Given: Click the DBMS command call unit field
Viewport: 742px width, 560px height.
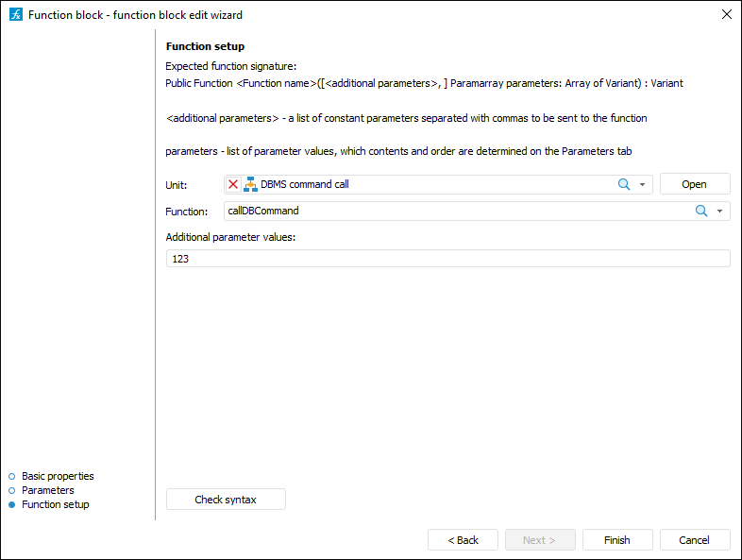Looking at the screenshot, I should [425, 185].
